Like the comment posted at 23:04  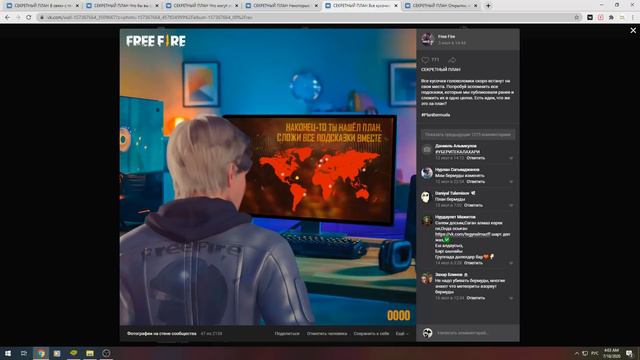click(511, 182)
